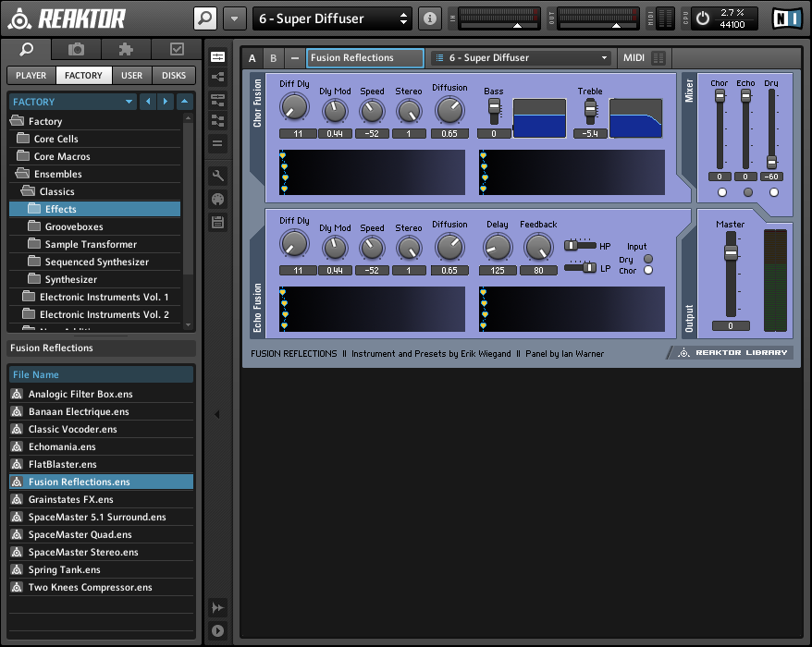The height and width of the screenshot is (647, 812).
Task: Click the Echo Fusion Feedback knob
Action: pos(538,247)
